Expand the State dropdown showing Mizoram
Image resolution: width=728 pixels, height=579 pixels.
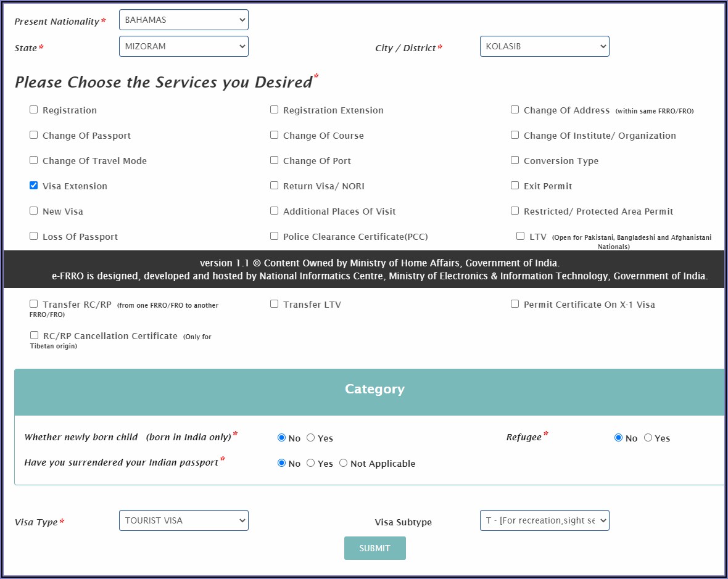pyautogui.click(x=183, y=46)
